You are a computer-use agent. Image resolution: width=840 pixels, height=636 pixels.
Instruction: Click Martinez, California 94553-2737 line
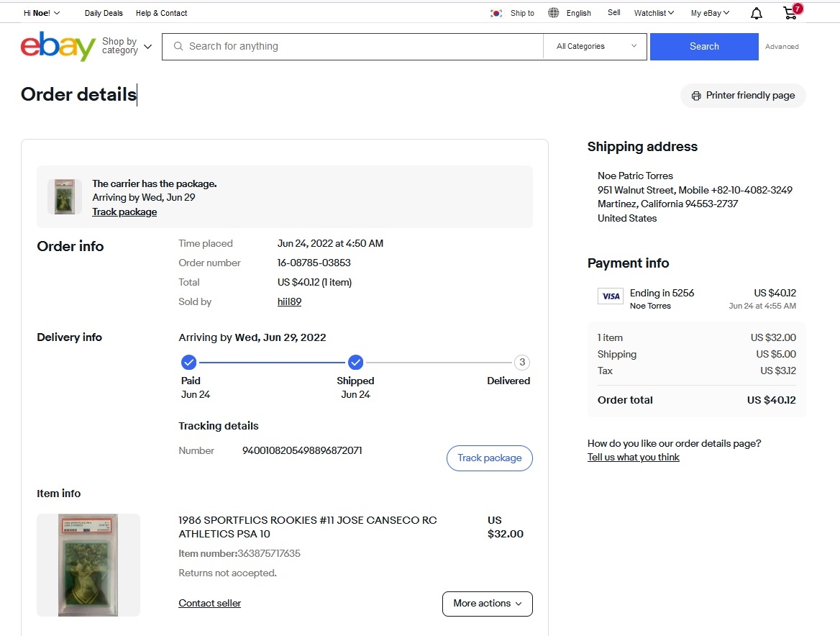point(668,204)
